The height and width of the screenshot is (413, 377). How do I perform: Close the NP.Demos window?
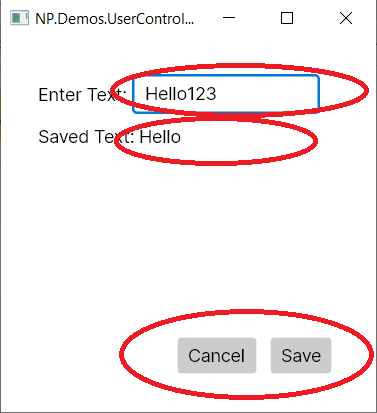tap(346, 18)
